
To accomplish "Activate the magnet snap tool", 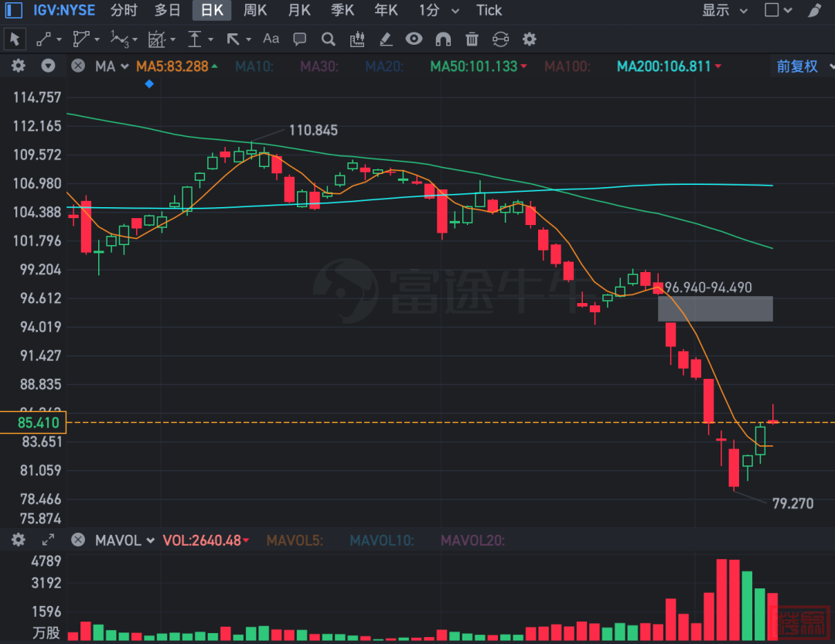I will (443, 39).
